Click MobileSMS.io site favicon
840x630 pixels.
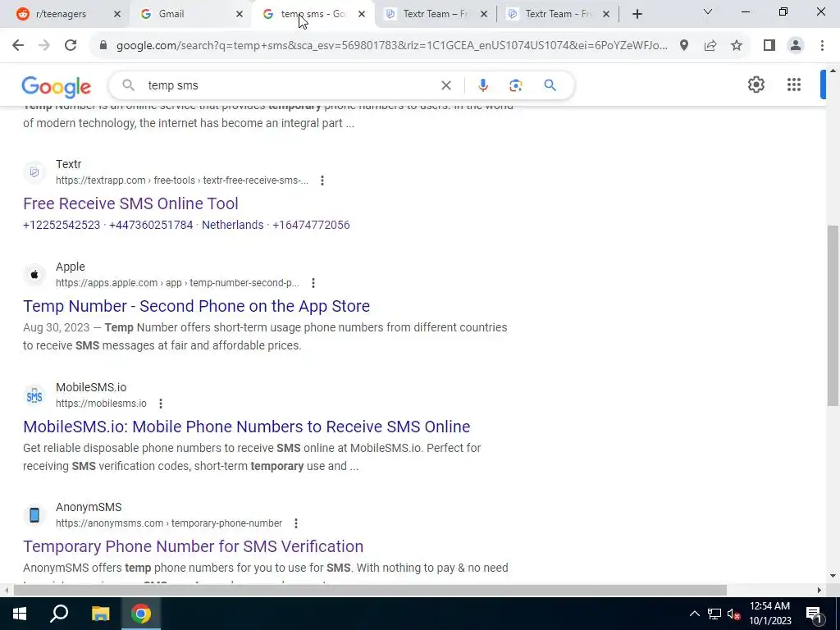click(34, 395)
